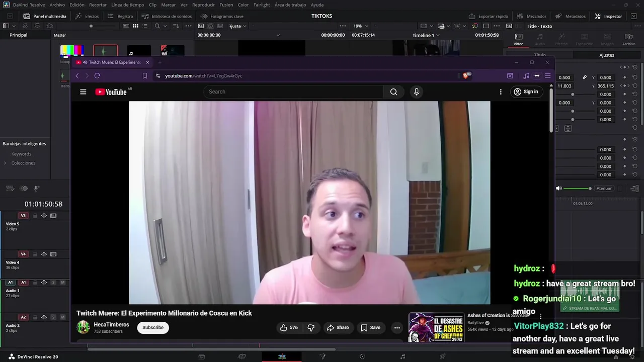The image size is (644, 362).
Task: Open the Timeline 1 selector dropdown
Action: (x=426, y=35)
